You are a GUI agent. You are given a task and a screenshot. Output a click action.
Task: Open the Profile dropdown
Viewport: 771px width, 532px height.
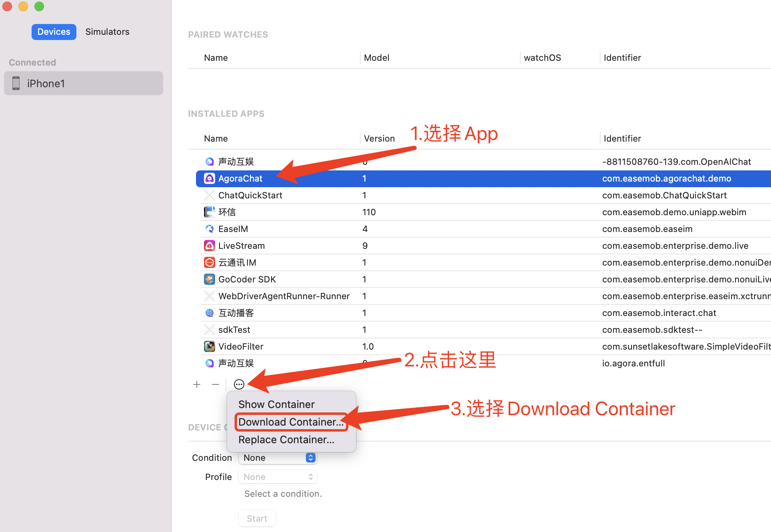[278, 477]
